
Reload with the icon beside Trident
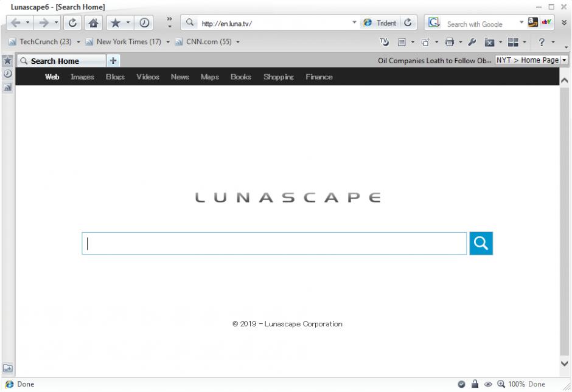click(408, 22)
